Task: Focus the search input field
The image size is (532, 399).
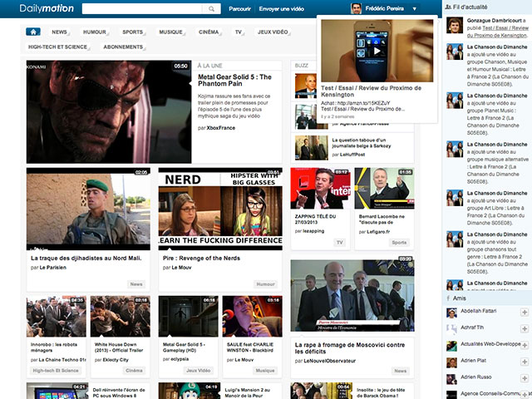Action: click(x=142, y=9)
